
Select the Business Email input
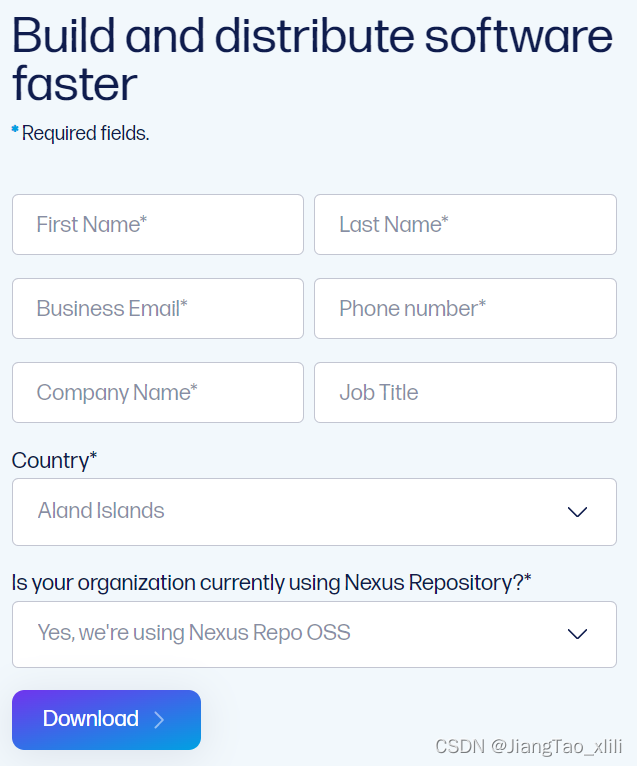tap(157, 309)
